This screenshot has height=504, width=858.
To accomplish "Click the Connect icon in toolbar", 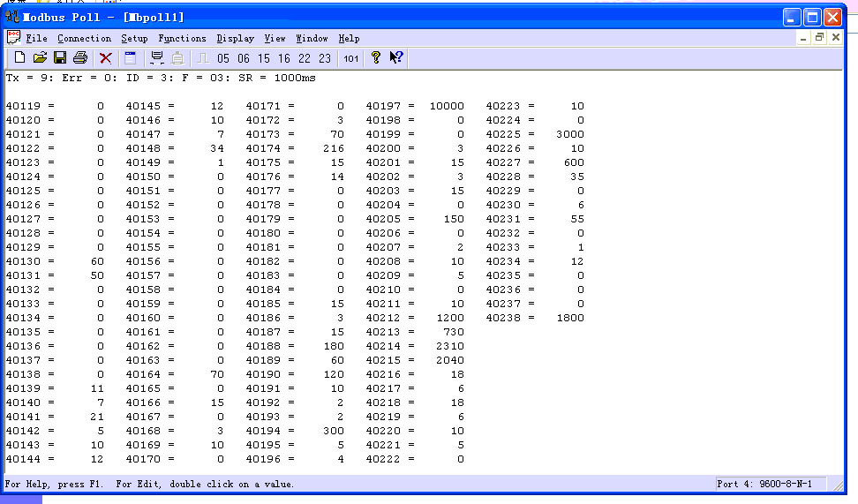I will (157, 58).
